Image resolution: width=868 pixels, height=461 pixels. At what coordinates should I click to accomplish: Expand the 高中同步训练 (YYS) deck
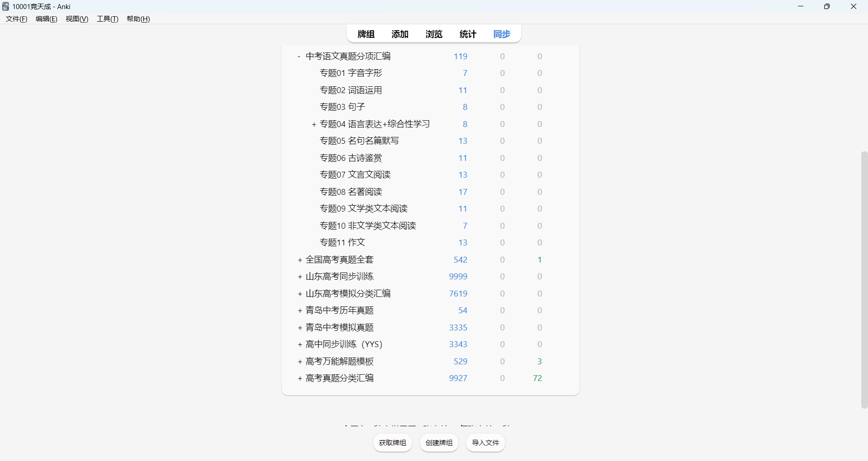(x=300, y=344)
